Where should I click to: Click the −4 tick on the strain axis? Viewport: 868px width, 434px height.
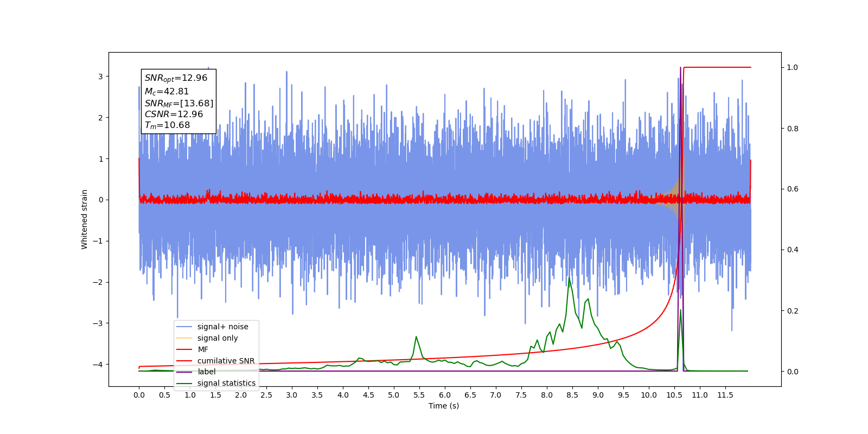[98, 365]
